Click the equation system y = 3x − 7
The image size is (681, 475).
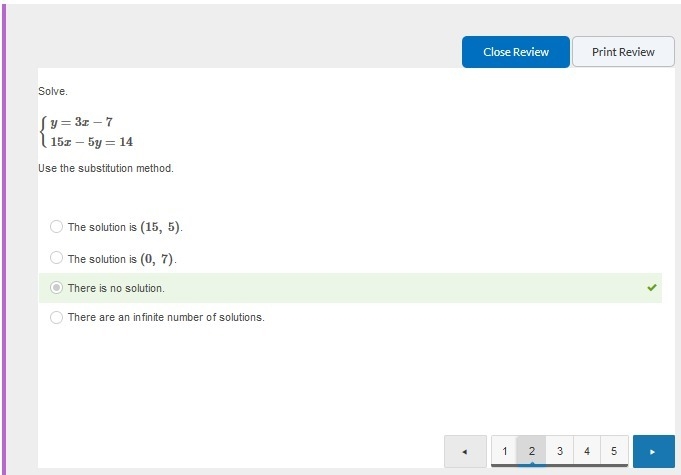point(87,132)
